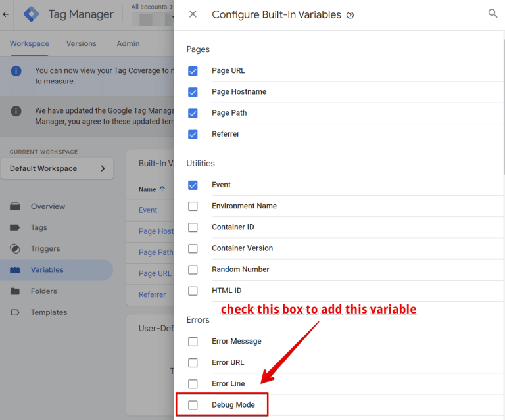The image size is (505, 420).
Task: Check the Error URL checkbox
Action: [x=193, y=363]
